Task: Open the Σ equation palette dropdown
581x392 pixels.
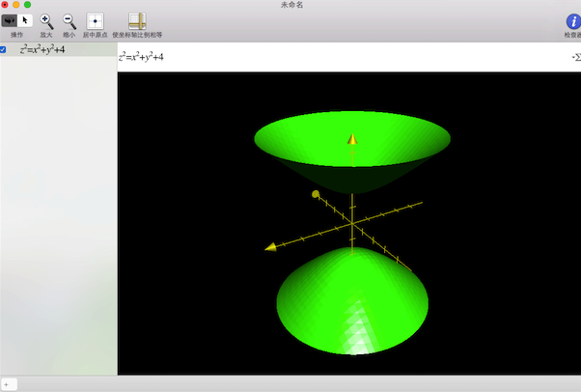Action: click(x=575, y=57)
